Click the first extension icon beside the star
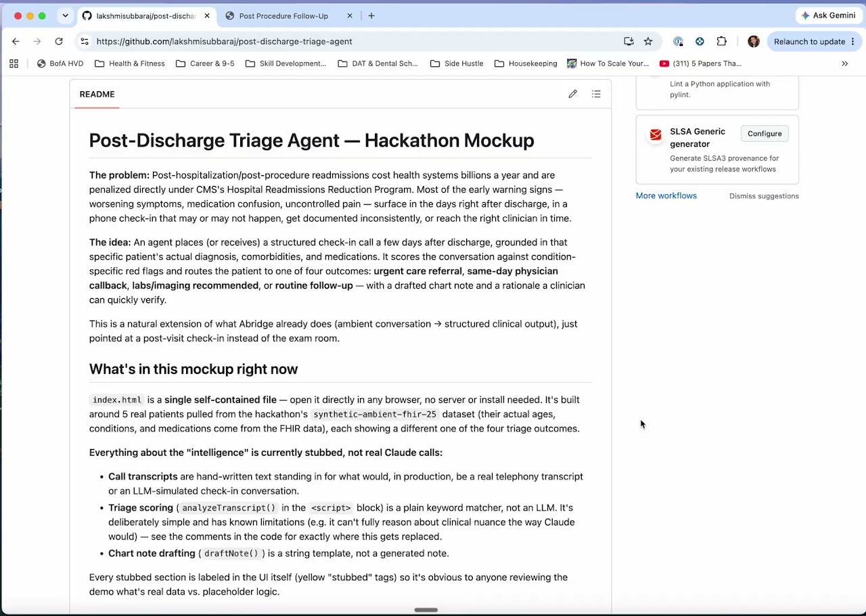866x616 pixels. [678, 41]
